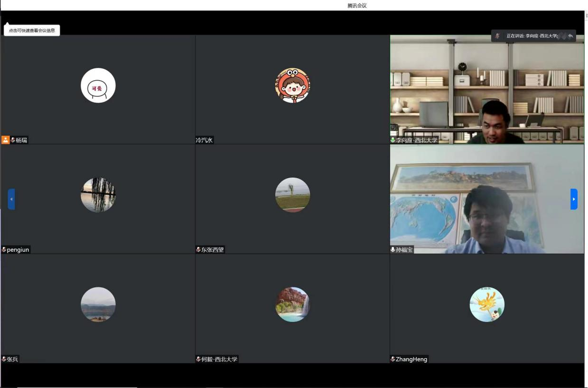Click the muted mic icon beside pengiun

point(4,250)
